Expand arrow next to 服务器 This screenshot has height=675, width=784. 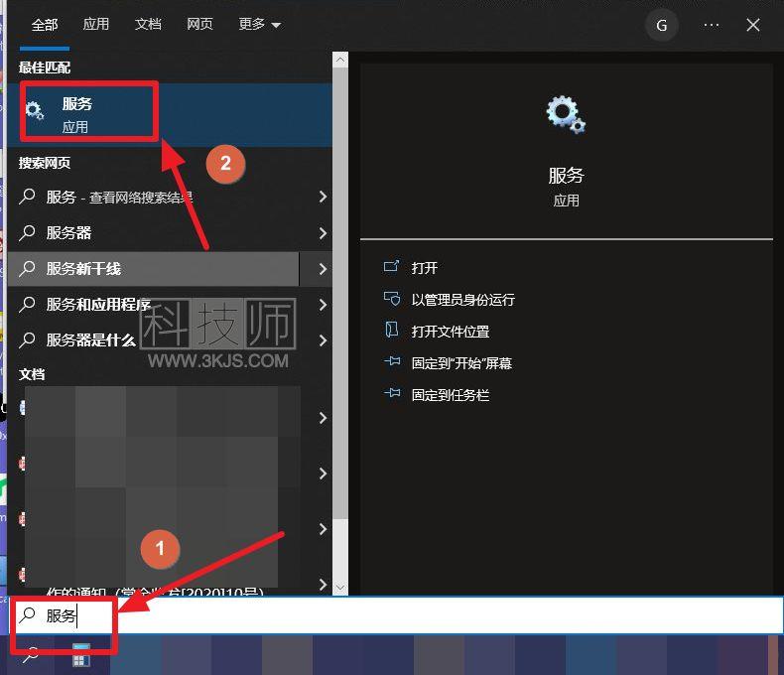pyautogui.click(x=323, y=233)
